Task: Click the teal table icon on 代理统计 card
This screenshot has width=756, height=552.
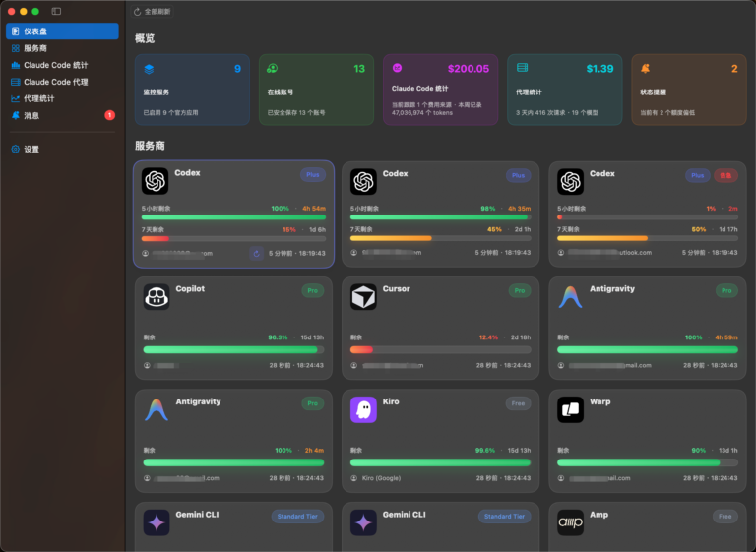Action: 522,68
